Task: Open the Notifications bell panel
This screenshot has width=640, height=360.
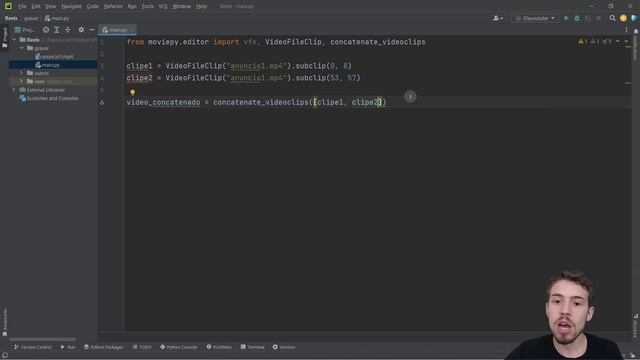Action: coord(636,31)
